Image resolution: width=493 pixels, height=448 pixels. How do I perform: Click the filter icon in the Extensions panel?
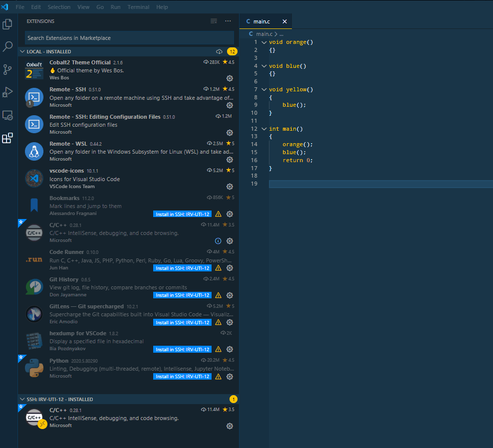click(x=214, y=21)
